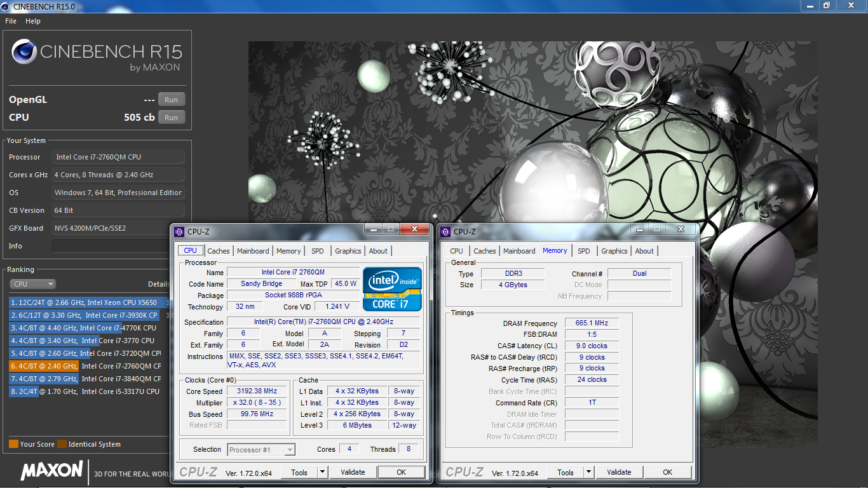This screenshot has width=868, height=488.
Task: Switch to About tab in left CPU-Z window
Action: 378,251
